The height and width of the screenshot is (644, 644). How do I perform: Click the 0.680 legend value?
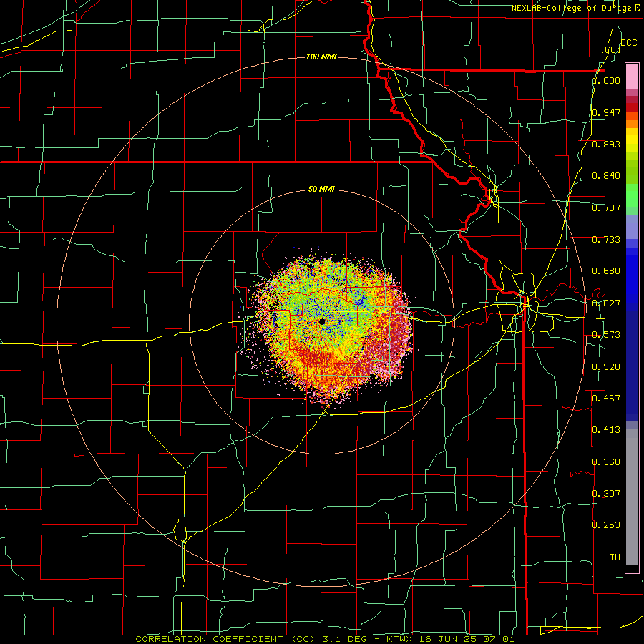point(606,271)
